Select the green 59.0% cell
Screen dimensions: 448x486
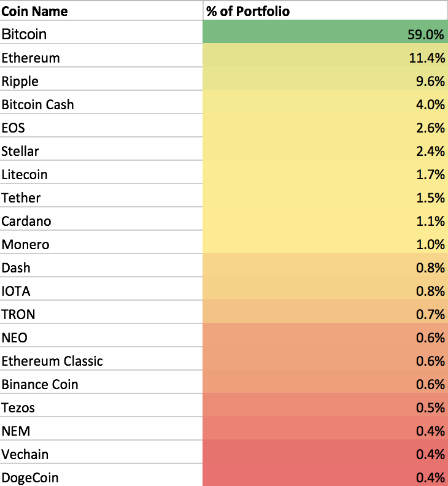pos(325,34)
